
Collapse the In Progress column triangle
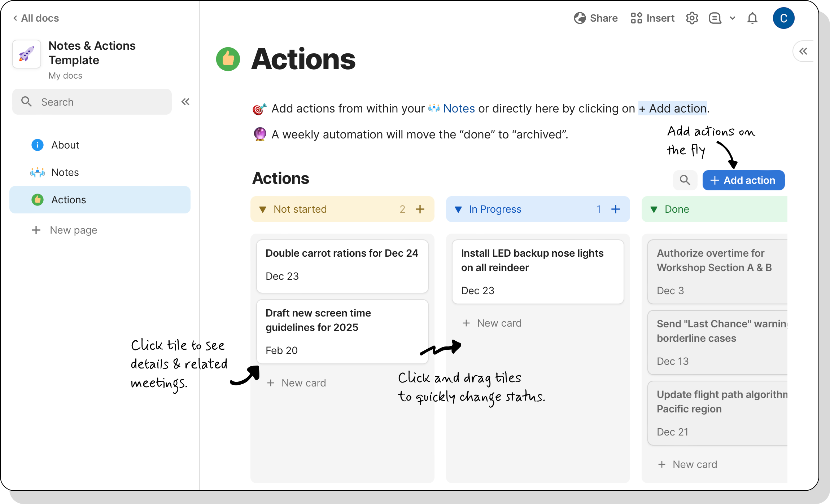(458, 209)
